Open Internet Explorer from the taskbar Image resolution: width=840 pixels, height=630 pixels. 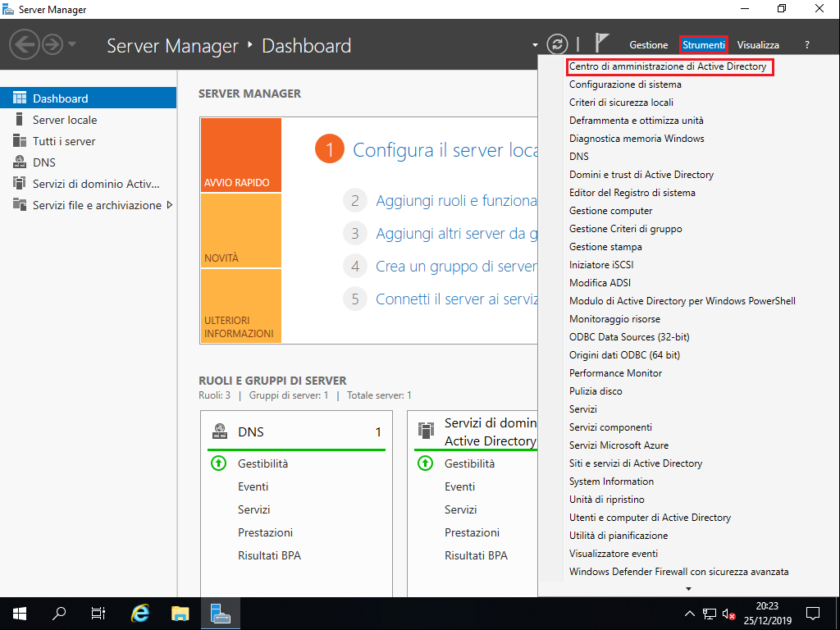pyautogui.click(x=139, y=613)
